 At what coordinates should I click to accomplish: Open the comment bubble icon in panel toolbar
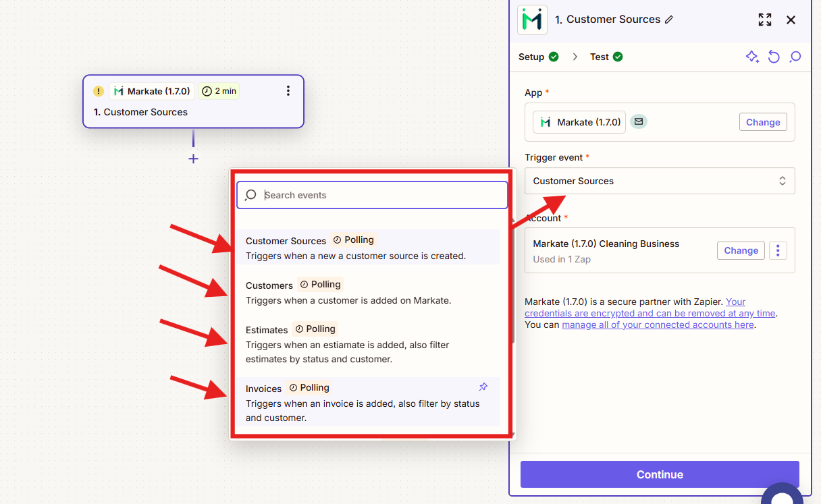[x=795, y=57]
